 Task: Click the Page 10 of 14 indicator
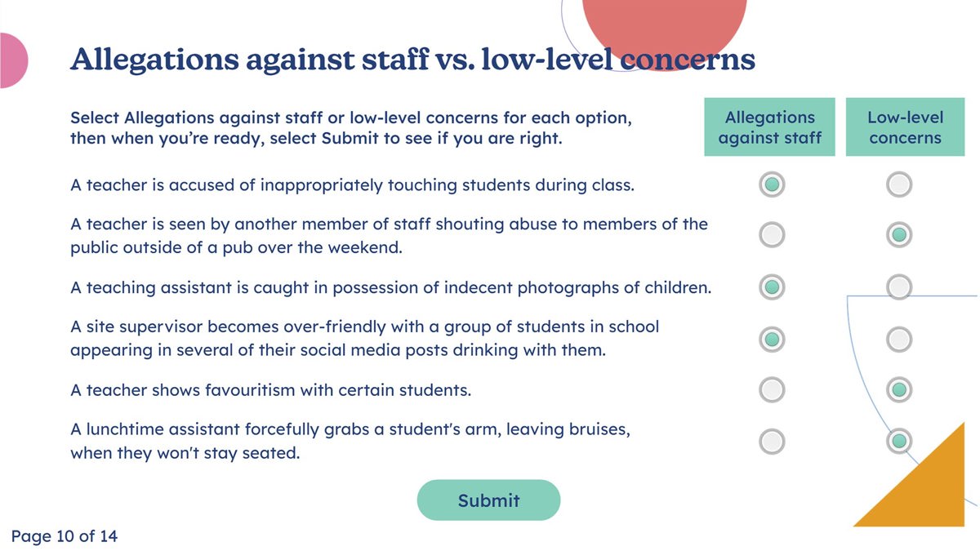coord(65,536)
